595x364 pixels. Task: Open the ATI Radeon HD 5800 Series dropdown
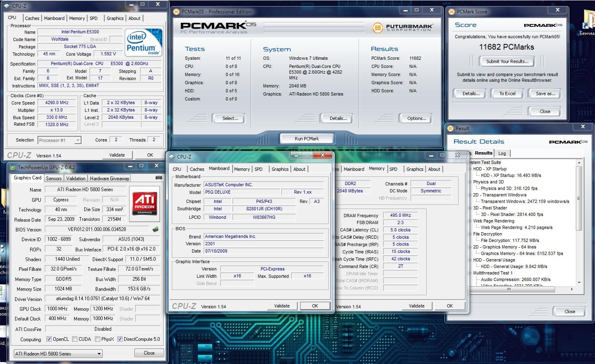tap(57, 353)
